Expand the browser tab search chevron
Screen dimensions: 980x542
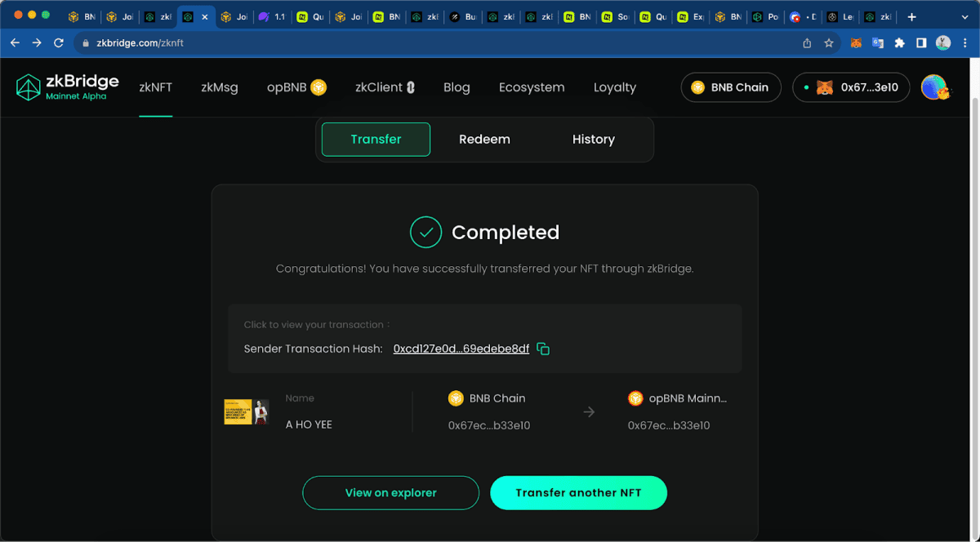click(x=964, y=16)
